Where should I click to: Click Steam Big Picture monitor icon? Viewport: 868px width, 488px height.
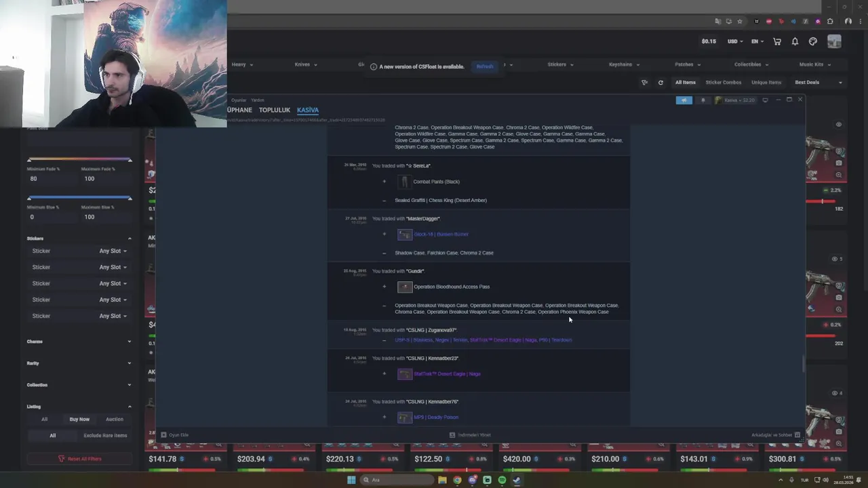tap(765, 100)
